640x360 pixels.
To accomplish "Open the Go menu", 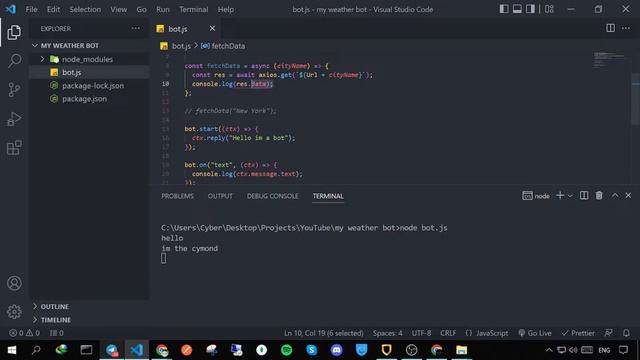I will click(x=141, y=9).
